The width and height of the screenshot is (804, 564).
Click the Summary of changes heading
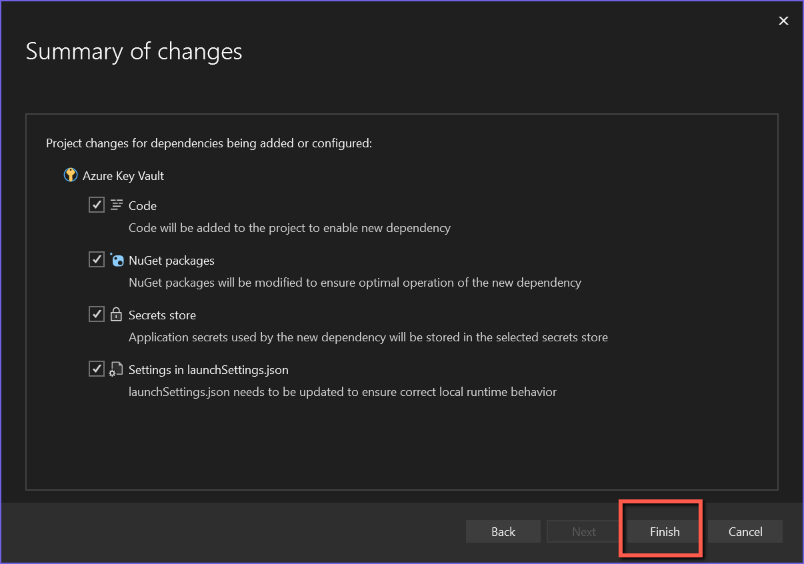pyautogui.click(x=134, y=52)
